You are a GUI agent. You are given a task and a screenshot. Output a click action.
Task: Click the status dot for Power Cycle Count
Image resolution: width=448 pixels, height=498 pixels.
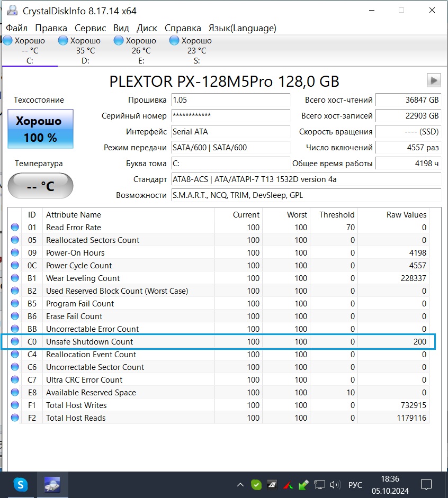tap(15, 265)
